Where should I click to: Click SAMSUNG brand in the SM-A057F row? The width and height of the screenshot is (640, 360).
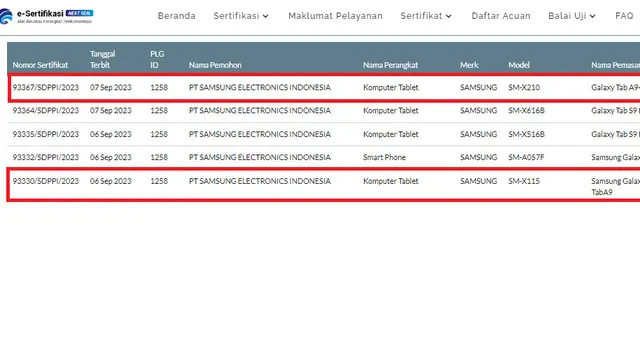(x=478, y=157)
